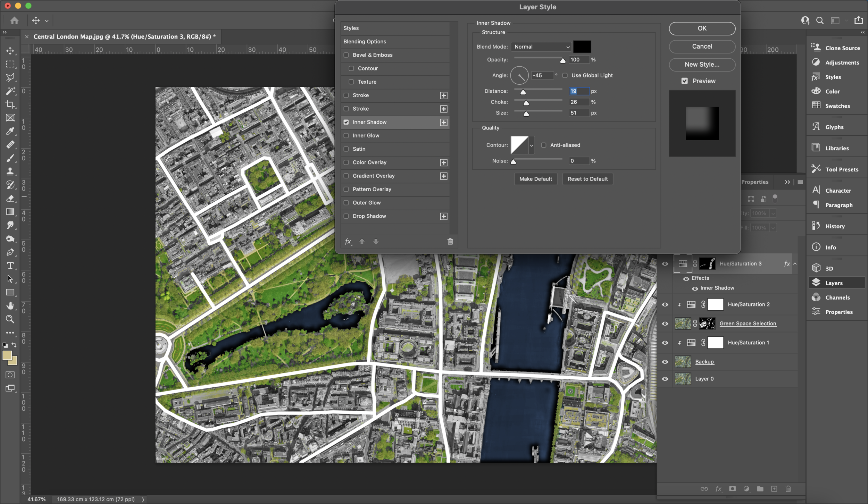The height and width of the screenshot is (504, 868).
Task: Open the fx menu in Layer Style dialog
Action: click(348, 242)
